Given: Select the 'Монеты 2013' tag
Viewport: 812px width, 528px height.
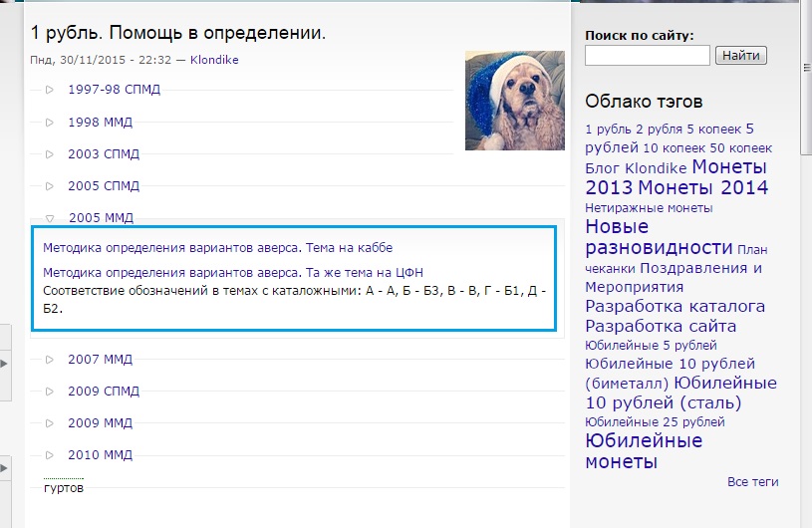Looking at the screenshot, I should pos(676,176).
